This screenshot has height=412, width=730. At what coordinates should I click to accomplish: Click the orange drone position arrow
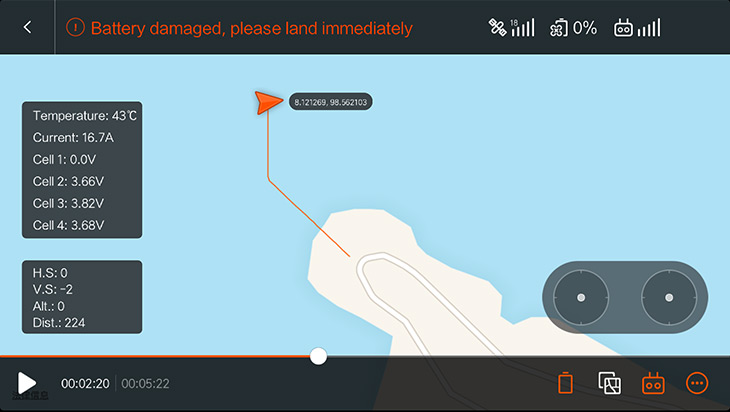[268, 102]
